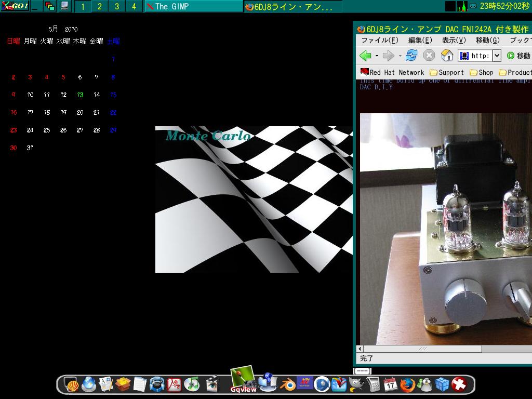The width and height of the screenshot is (532, 399).
Task: Open Firefox from the dock
Action: point(407,385)
